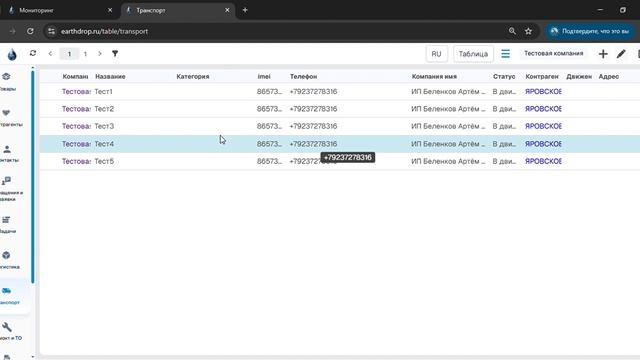
Task: Bookmark this page with the star
Action: (x=528, y=31)
